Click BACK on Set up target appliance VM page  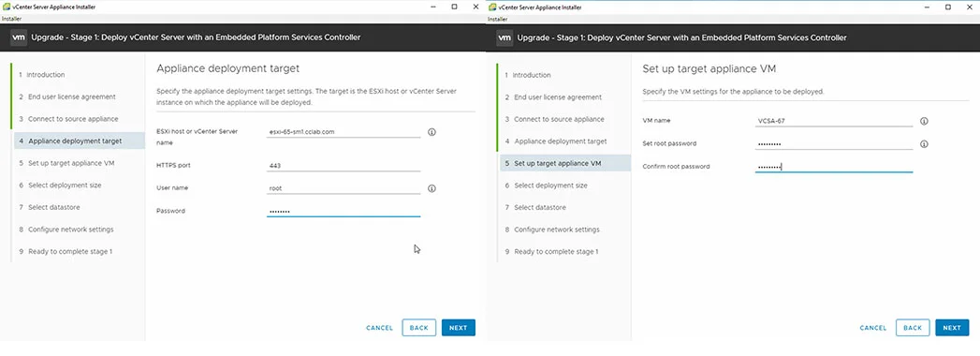(x=913, y=328)
